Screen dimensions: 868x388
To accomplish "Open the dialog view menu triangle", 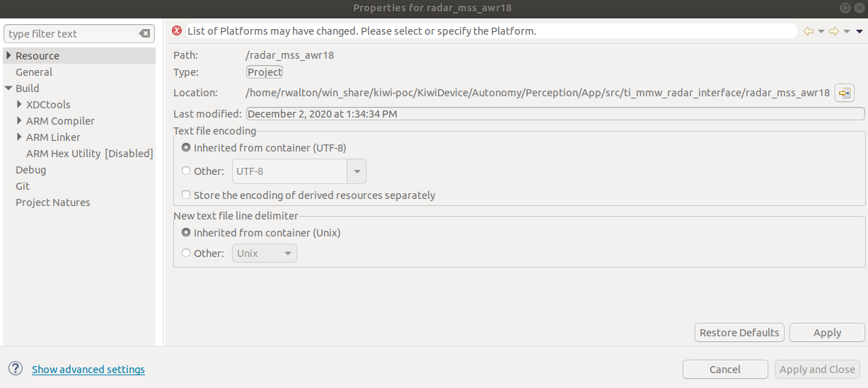I will pyautogui.click(x=860, y=31).
